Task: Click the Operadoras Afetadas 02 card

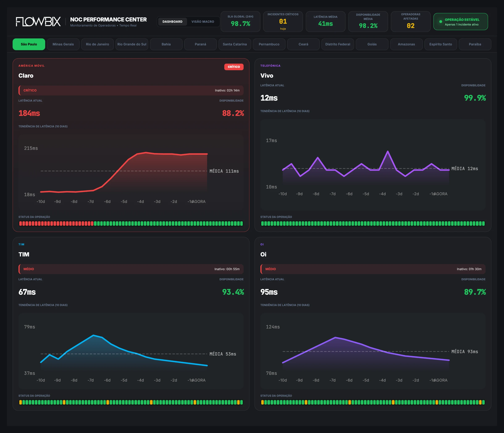Action: click(411, 22)
